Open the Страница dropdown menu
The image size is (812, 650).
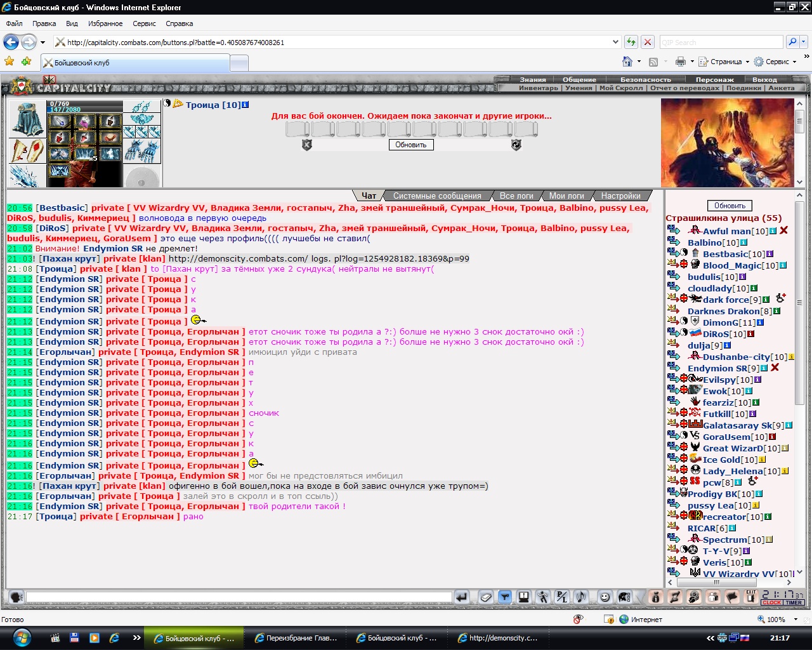(723, 62)
